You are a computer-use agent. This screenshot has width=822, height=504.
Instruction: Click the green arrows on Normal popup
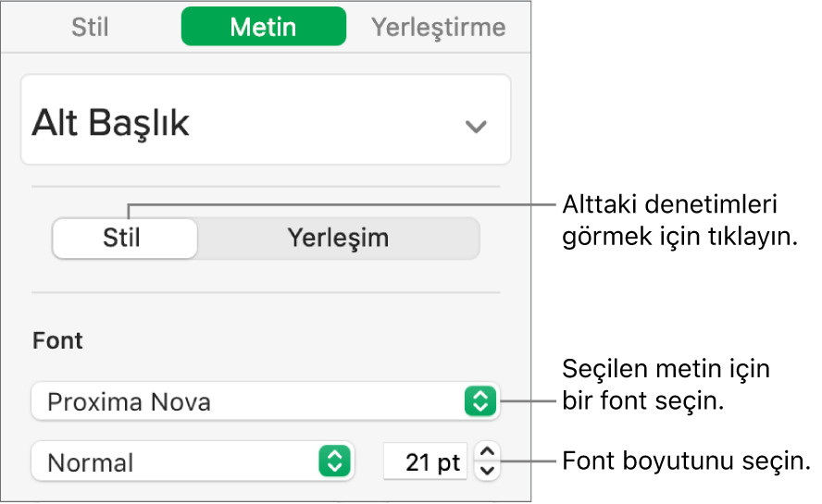[334, 461]
